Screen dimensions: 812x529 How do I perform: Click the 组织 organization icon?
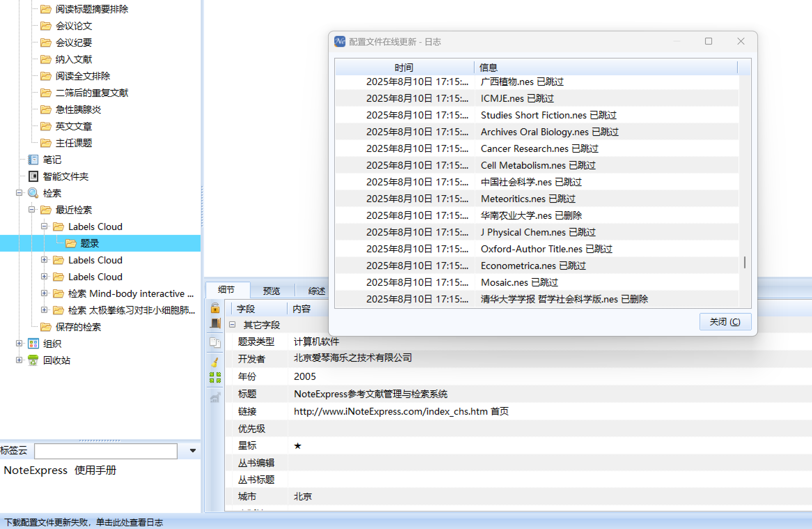(x=33, y=344)
